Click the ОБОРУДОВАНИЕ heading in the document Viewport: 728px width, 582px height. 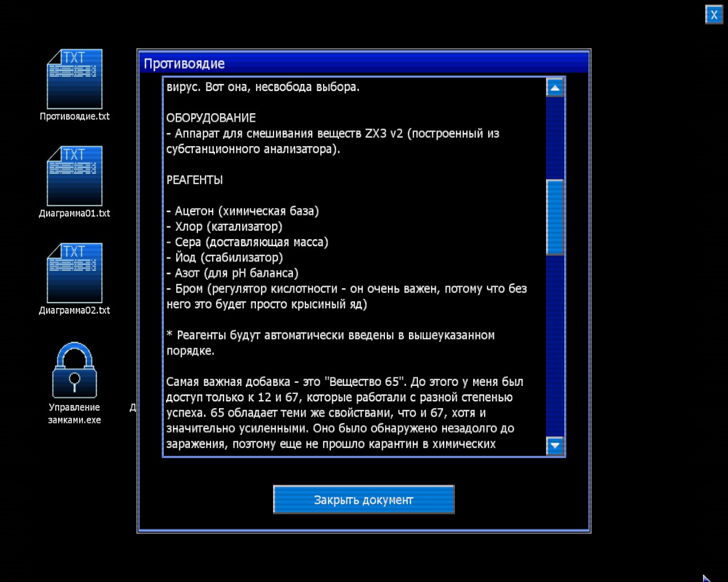coord(211,118)
